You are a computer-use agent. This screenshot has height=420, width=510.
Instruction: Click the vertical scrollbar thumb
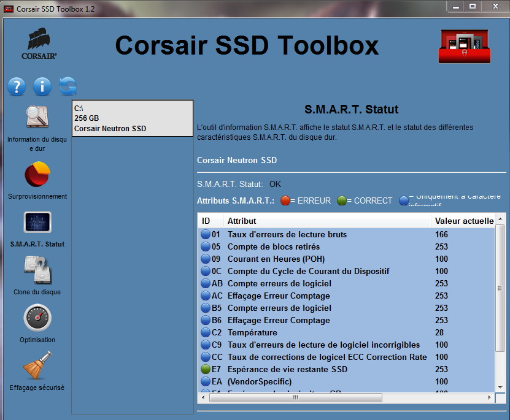pyautogui.click(x=500, y=288)
